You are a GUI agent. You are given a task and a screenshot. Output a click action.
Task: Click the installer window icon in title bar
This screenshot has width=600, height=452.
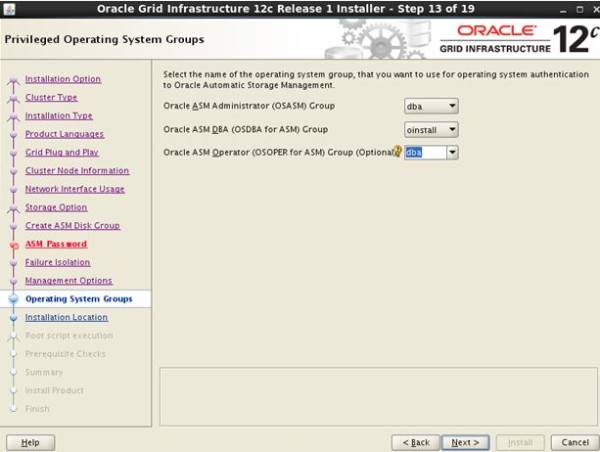(x=9, y=8)
